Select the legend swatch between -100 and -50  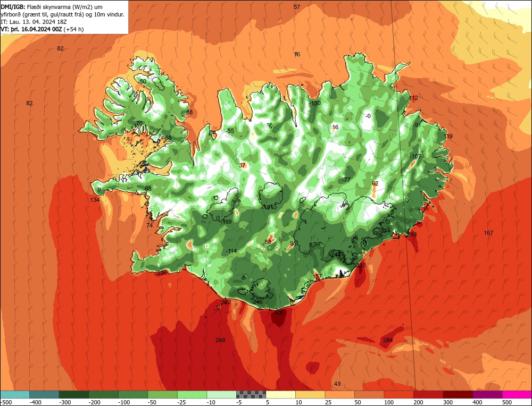coord(133,394)
